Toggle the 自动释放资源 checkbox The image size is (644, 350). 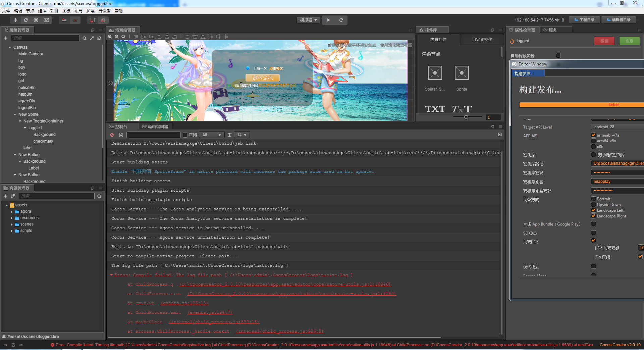(558, 56)
